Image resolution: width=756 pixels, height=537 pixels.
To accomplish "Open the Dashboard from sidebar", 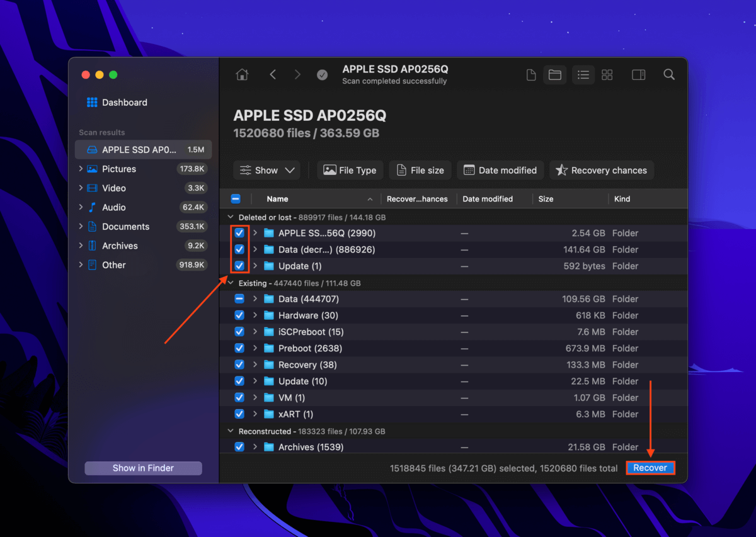I will tap(117, 103).
